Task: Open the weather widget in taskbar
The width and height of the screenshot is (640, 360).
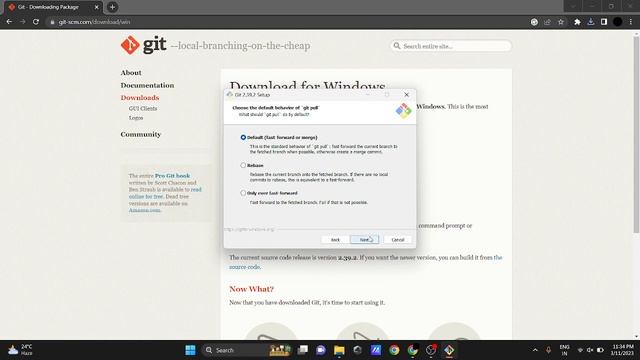Action: coord(20,350)
